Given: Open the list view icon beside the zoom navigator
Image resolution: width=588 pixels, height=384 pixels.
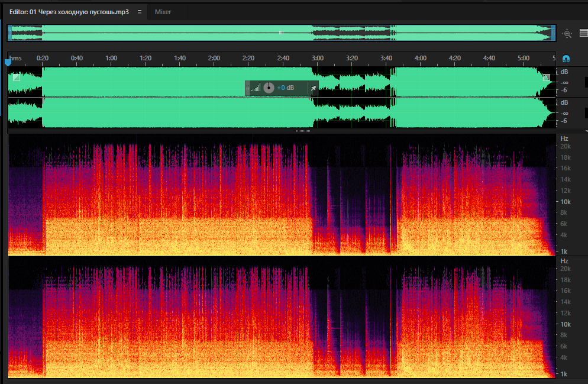Looking at the screenshot, I should point(583,33).
